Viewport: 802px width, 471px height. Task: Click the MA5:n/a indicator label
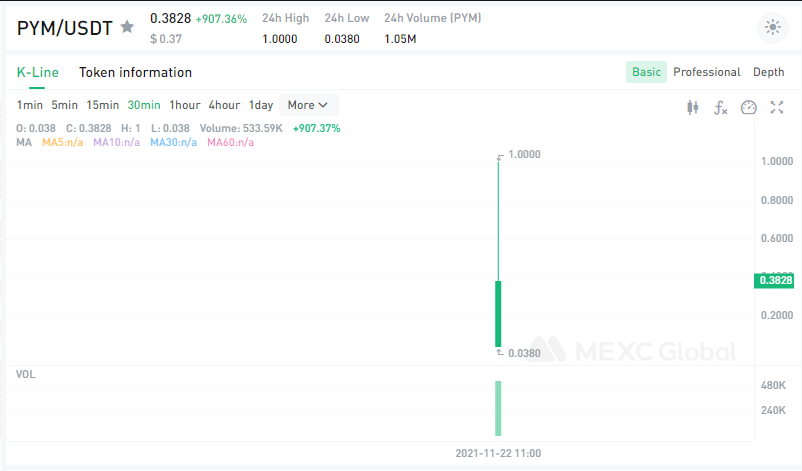click(62, 142)
